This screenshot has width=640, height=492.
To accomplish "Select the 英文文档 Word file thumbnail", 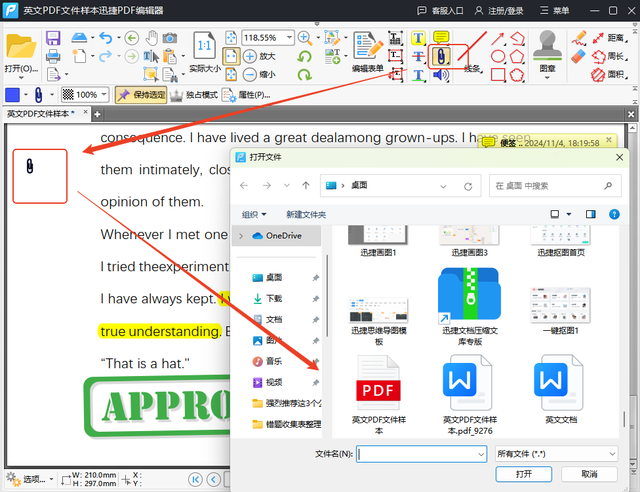I will click(x=561, y=390).
